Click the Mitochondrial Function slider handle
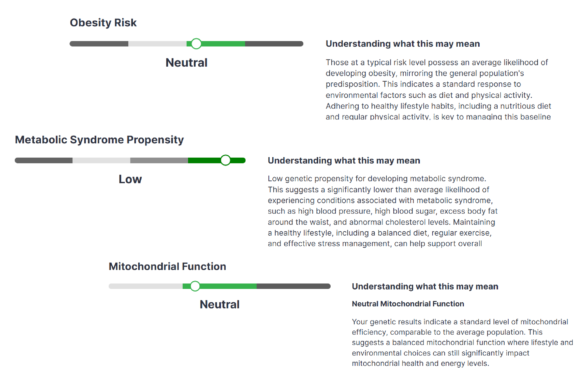This screenshot has height=373, width=588. (x=195, y=286)
